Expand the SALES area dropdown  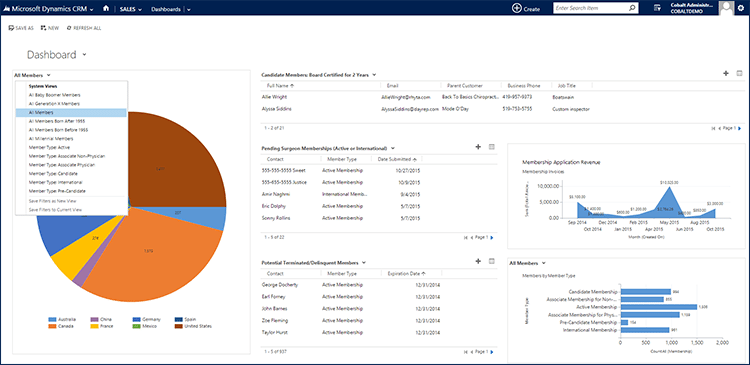pos(140,9)
